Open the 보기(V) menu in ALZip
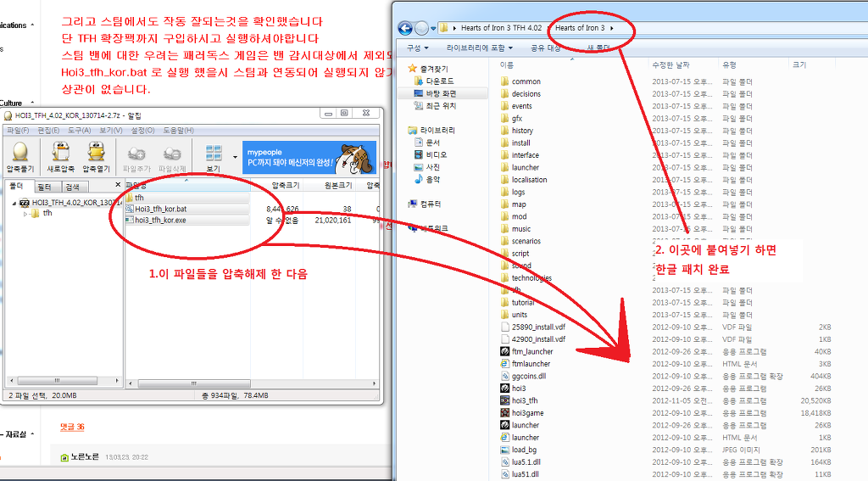The height and width of the screenshot is (481, 868). pos(111,131)
